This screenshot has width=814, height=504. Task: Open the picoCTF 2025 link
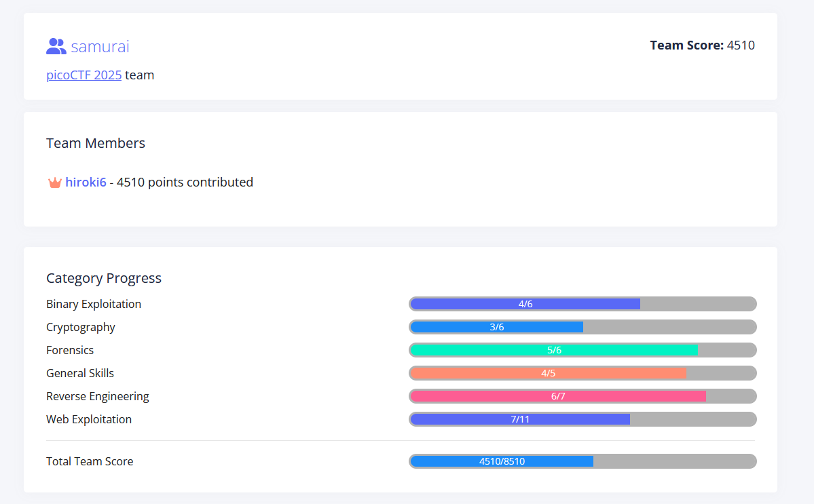tap(84, 75)
